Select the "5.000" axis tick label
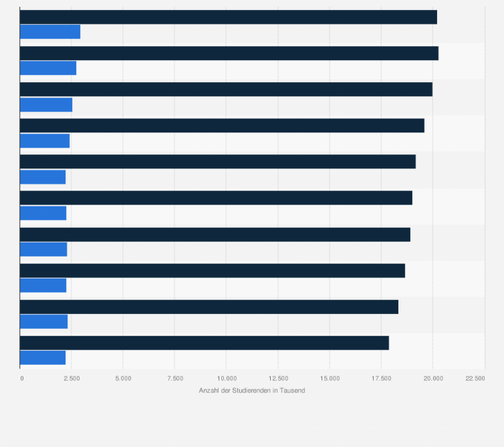 click(x=124, y=378)
